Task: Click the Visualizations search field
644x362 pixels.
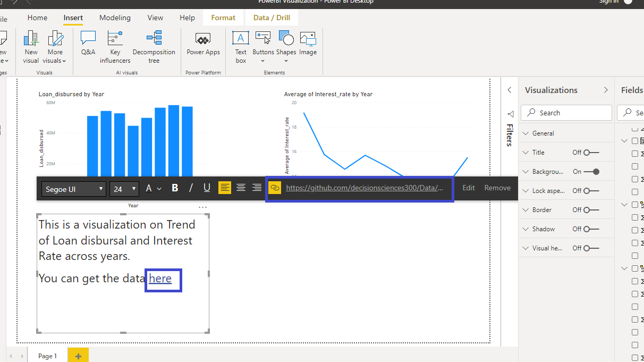Action: click(x=566, y=113)
